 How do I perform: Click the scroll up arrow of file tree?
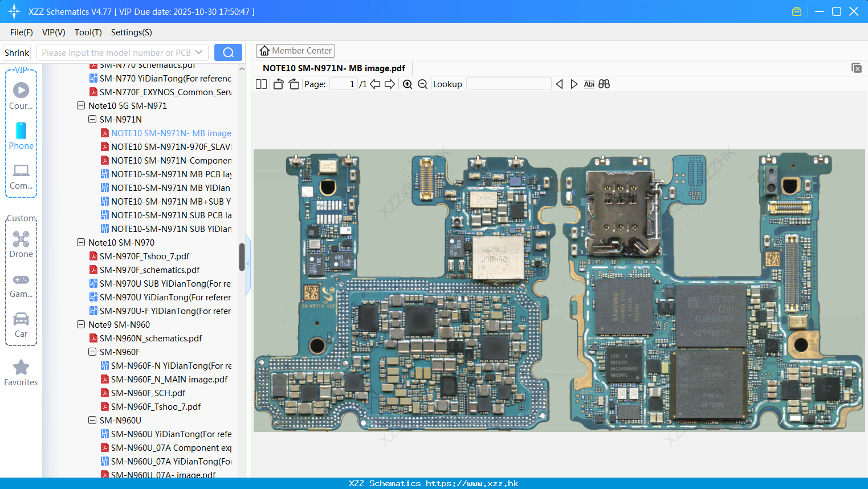pyautogui.click(x=242, y=69)
